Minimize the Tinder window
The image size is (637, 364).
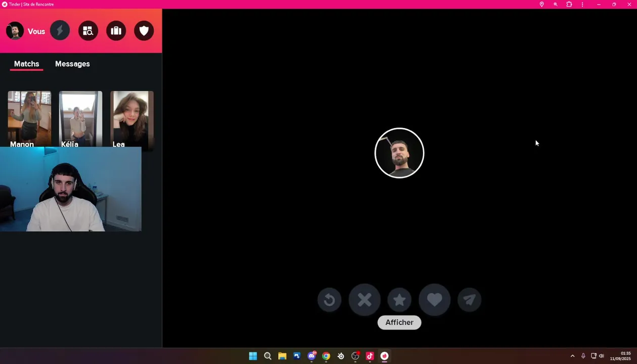pos(599,4)
